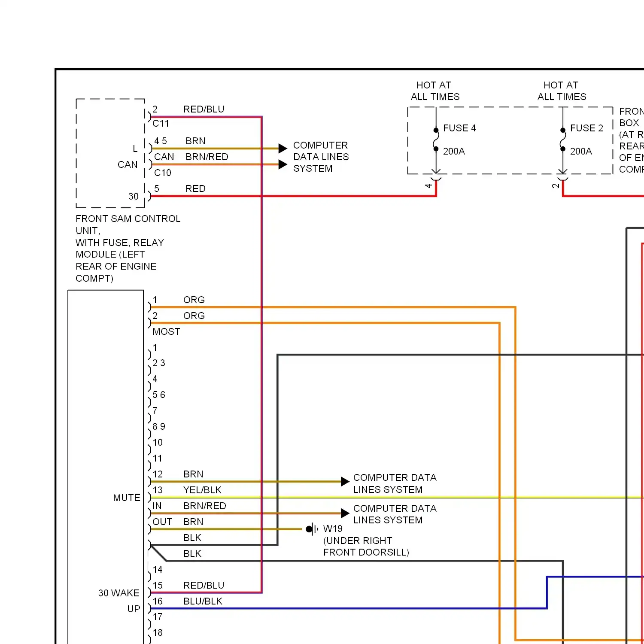Click the 30 label in SAM unit

click(134, 196)
